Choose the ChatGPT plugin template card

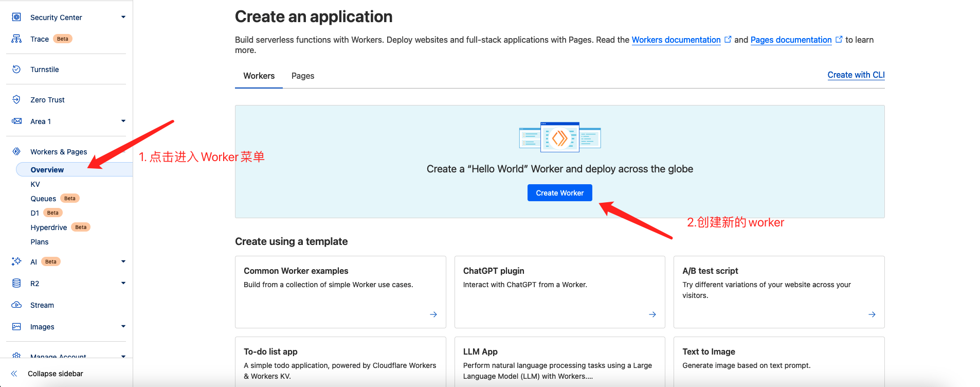coord(559,291)
